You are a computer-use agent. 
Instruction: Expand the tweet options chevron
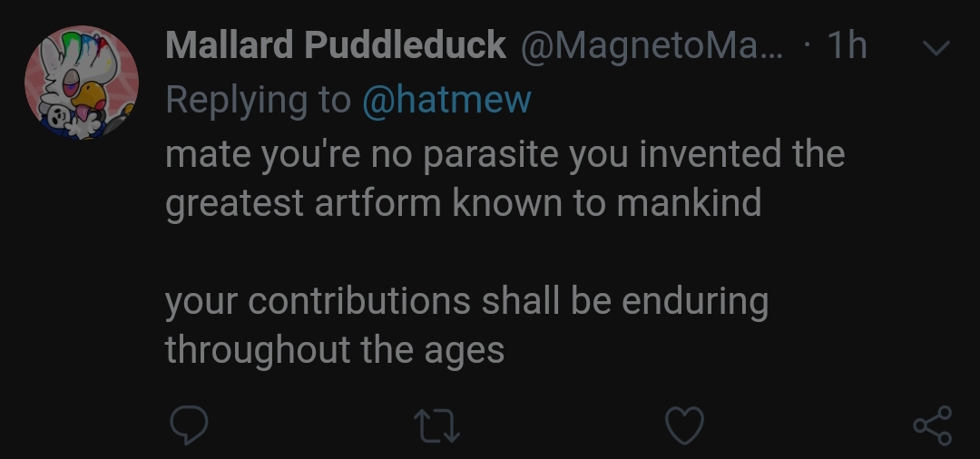[x=935, y=47]
